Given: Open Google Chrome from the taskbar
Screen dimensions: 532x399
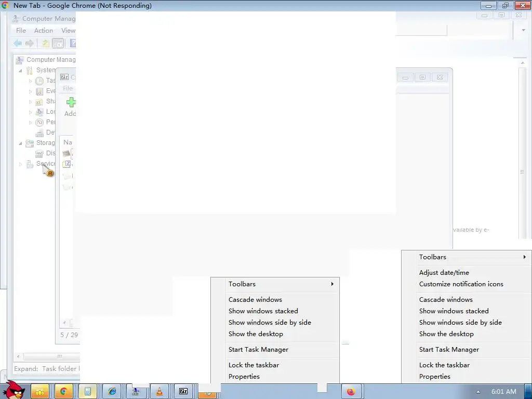Looking at the screenshot, I should pyautogui.click(x=63, y=392).
